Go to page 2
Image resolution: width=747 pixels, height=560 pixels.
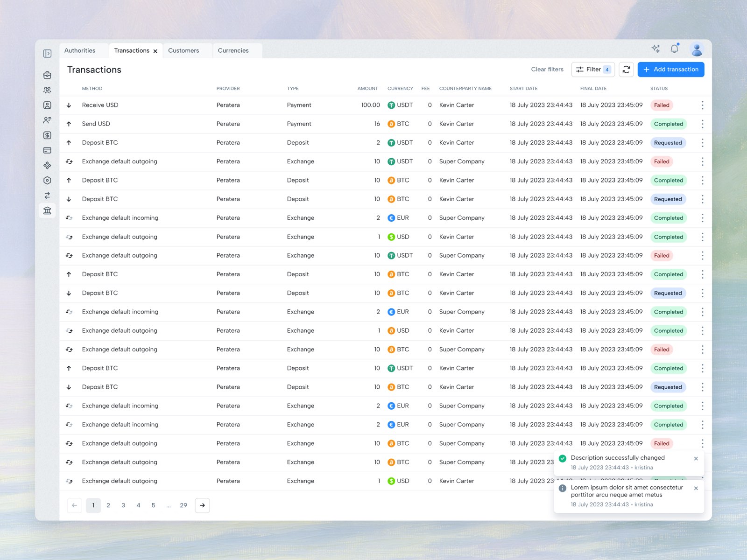point(108,505)
